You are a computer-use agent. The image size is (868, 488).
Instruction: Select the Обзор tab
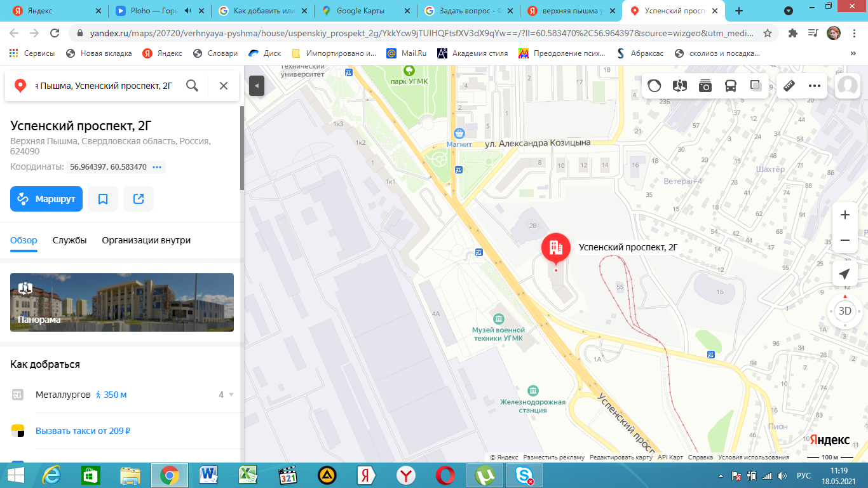pyautogui.click(x=24, y=240)
